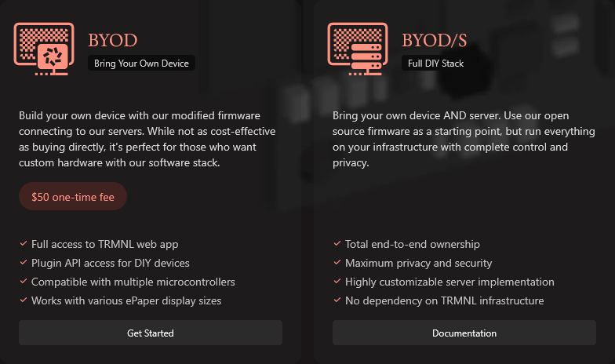Click checkmark next to Works with various ePaper
The height and width of the screenshot is (364, 615).
24,300
